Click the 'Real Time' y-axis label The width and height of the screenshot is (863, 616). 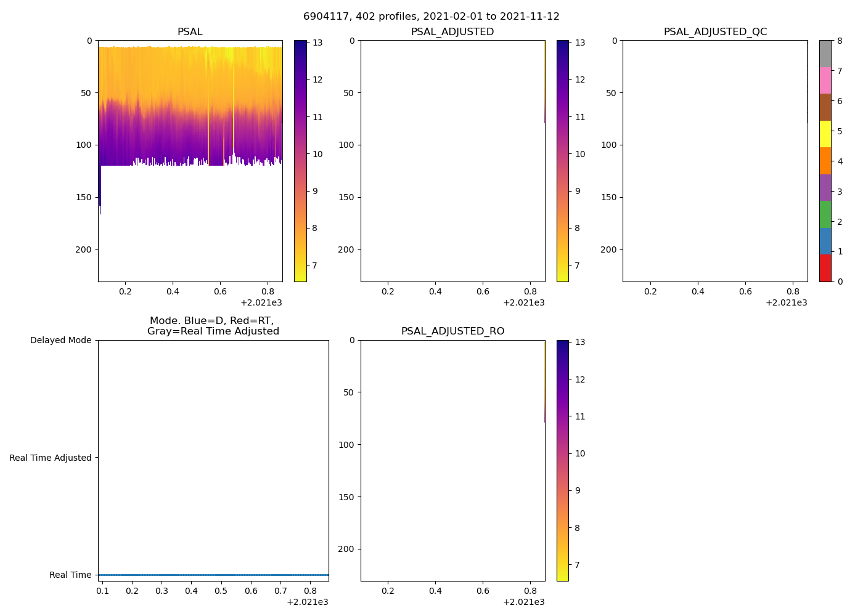coord(70,575)
